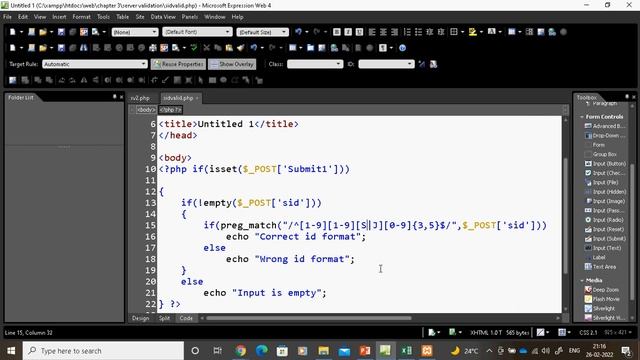The width and height of the screenshot is (640, 360).
Task: Insert Advanced Button from Toolbox
Action: click(x=605, y=126)
